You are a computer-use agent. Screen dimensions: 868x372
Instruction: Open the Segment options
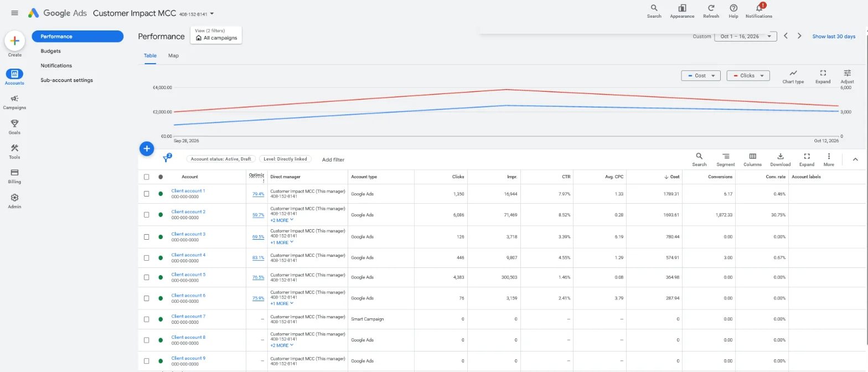(x=726, y=159)
